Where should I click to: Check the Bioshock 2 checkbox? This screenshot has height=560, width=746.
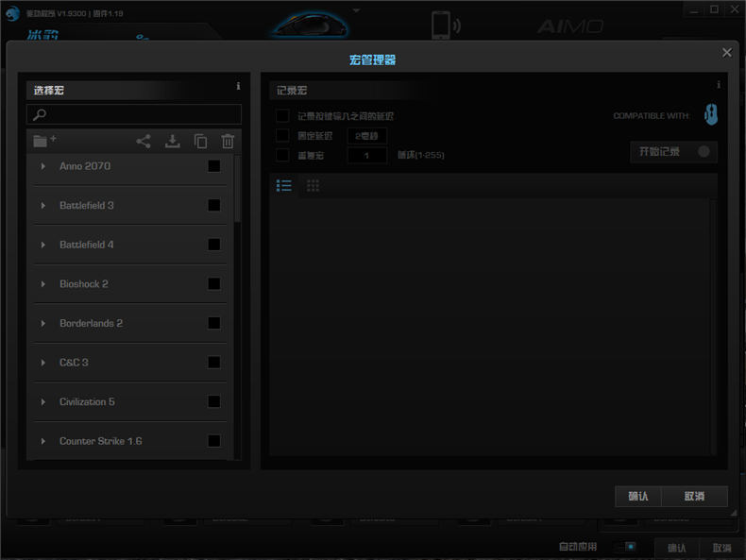pyautogui.click(x=214, y=284)
